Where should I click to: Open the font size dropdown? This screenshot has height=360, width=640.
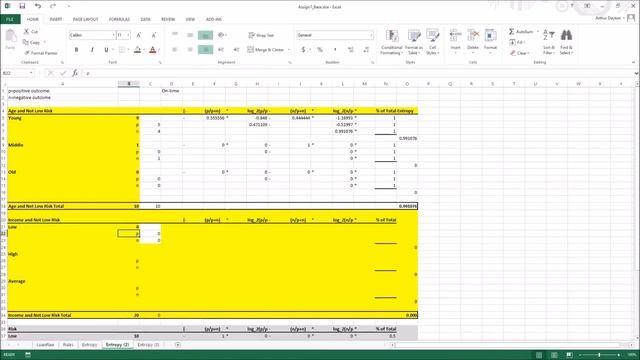pos(128,35)
